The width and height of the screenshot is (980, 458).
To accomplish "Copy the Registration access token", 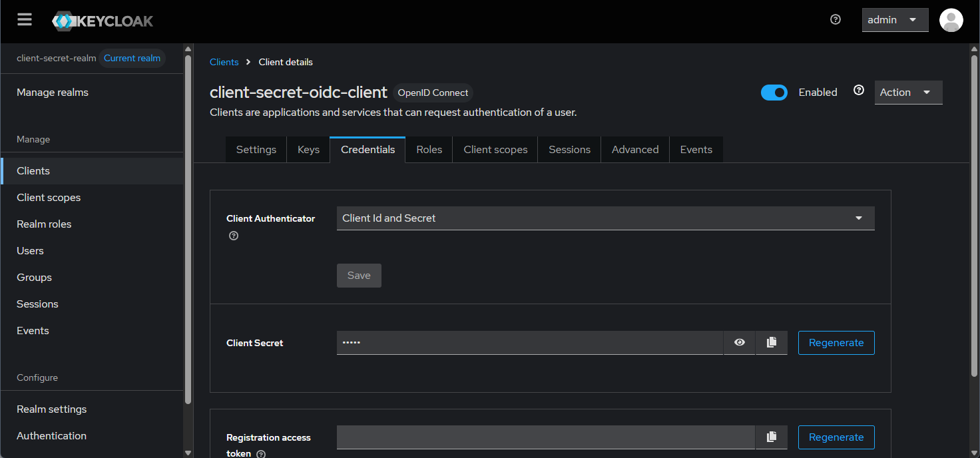I will tap(772, 437).
